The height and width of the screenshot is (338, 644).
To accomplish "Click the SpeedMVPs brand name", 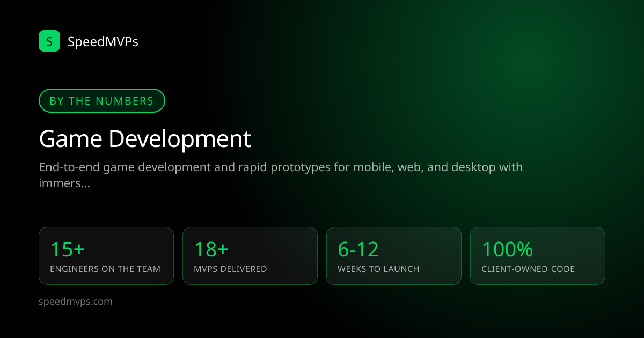I will click(103, 41).
